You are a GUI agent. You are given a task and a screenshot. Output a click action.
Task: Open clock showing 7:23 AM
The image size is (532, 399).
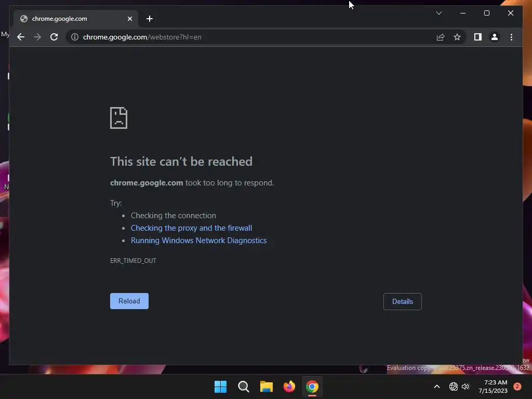[x=493, y=387]
